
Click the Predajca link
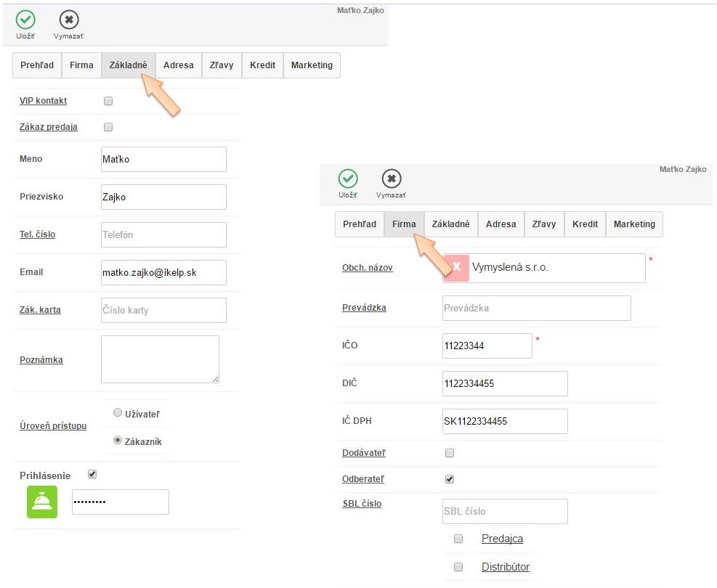[502, 539]
